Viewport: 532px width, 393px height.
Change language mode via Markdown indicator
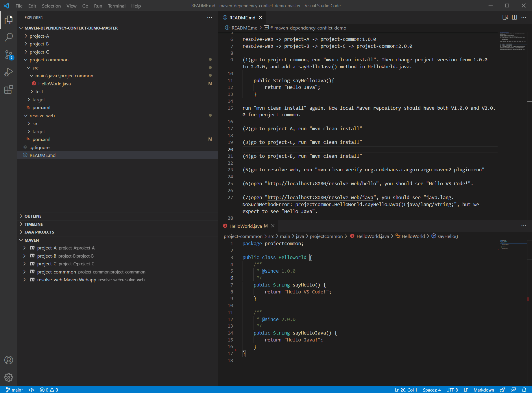(484, 390)
